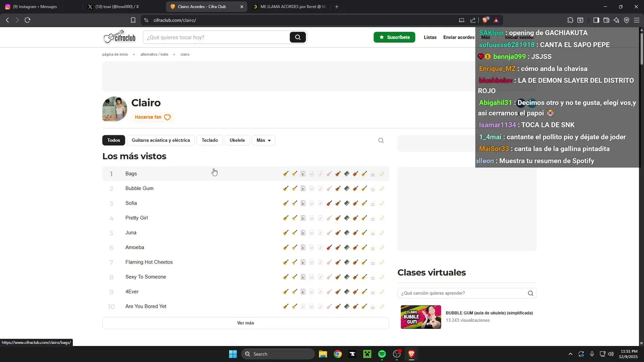Switch to Instagram Mensajes browser tab

click(40, 7)
